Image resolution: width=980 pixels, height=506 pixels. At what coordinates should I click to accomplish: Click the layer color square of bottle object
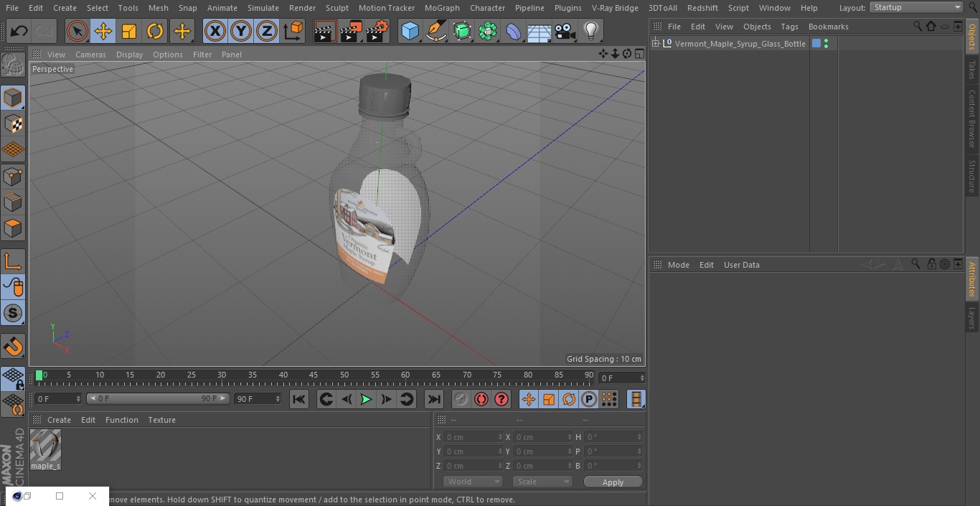[x=816, y=44]
